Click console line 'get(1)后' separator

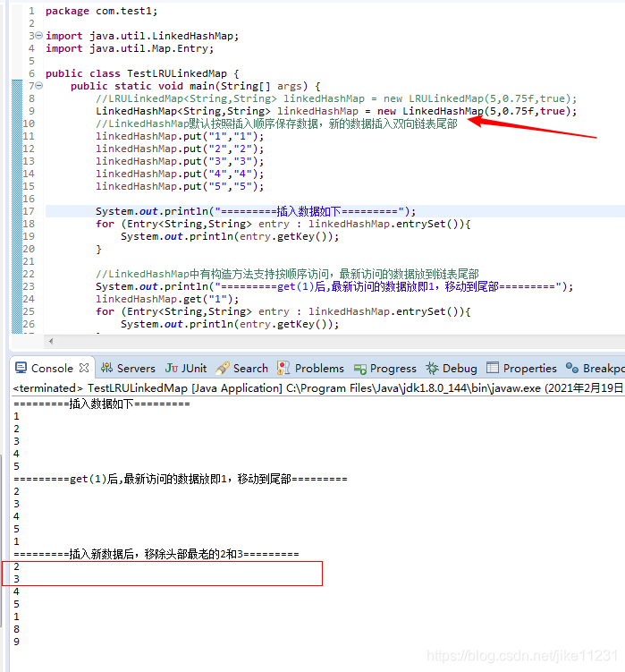coord(181,479)
